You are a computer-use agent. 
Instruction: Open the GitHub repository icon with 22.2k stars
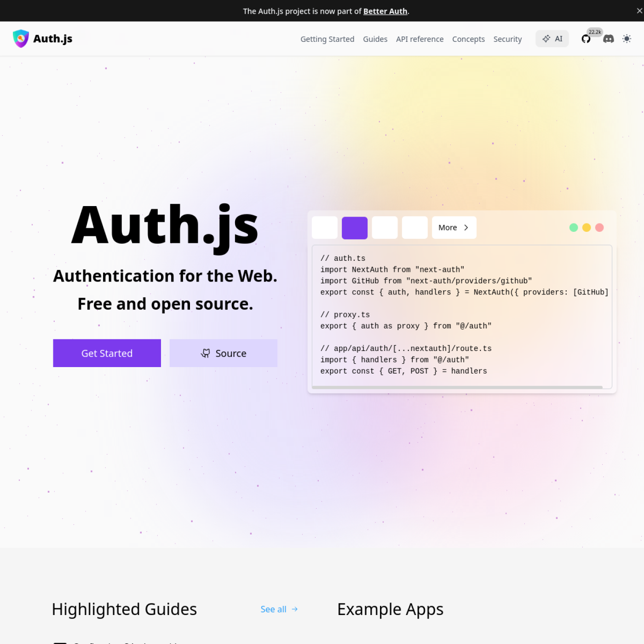586,39
